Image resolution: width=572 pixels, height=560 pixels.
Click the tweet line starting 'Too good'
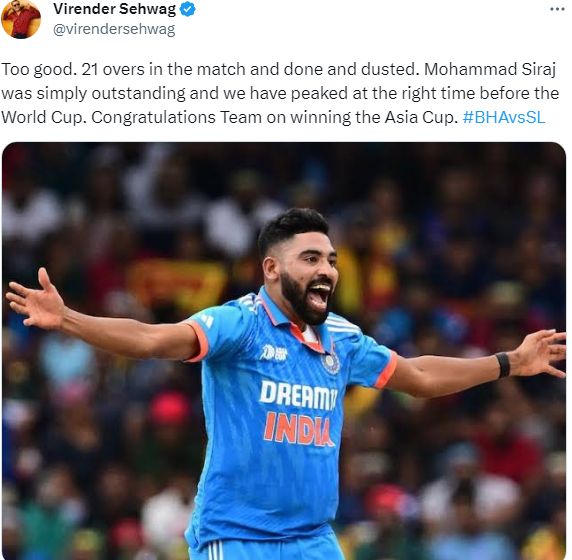(278, 69)
